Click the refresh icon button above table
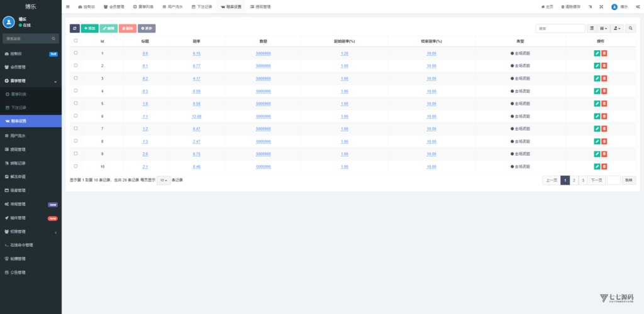The height and width of the screenshot is (314, 644). point(75,28)
